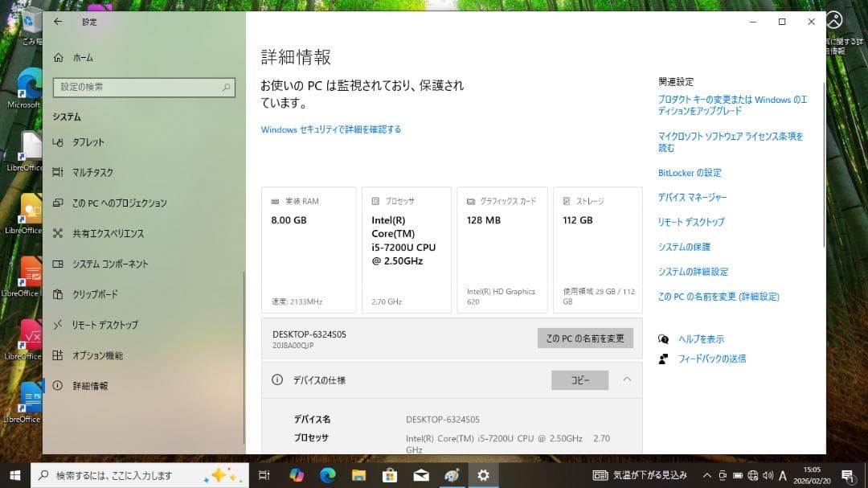The image size is (868, 488).
Task: Select the Graphics card 128 MB card
Action: click(502, 250)
